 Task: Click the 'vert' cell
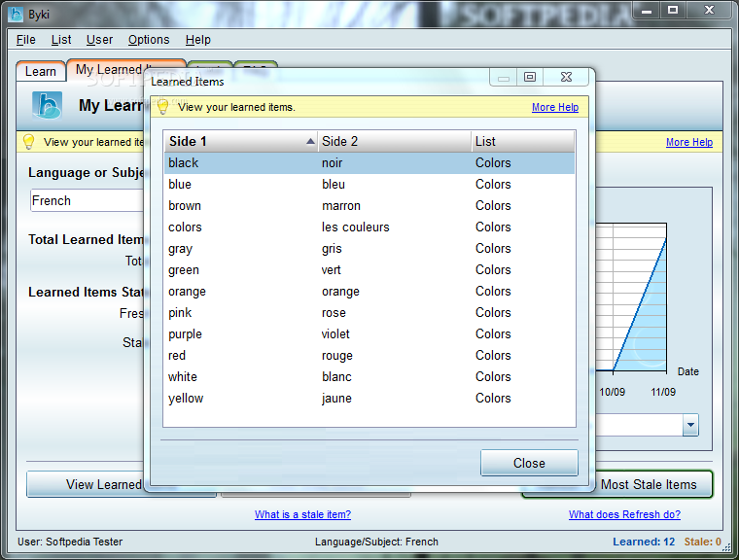[332, 269]
